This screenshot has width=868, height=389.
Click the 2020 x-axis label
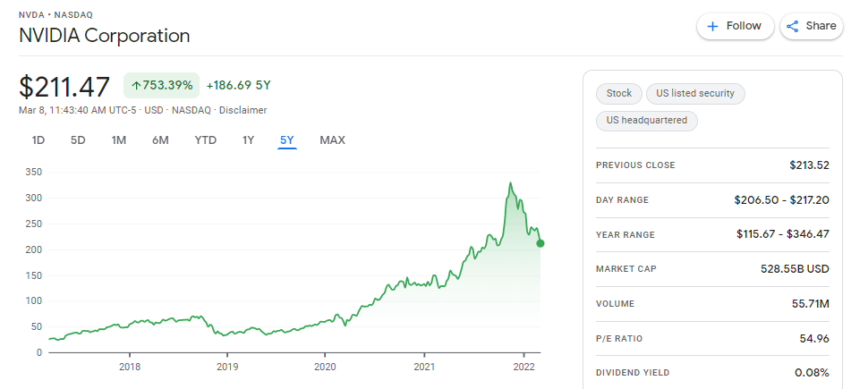325,367
